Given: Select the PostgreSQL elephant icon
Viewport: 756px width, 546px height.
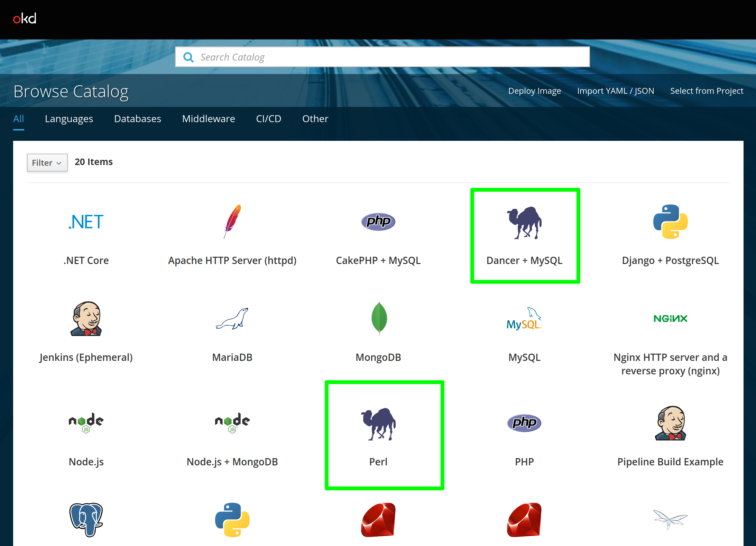Looking at the screenshot, I should (86, 520).
